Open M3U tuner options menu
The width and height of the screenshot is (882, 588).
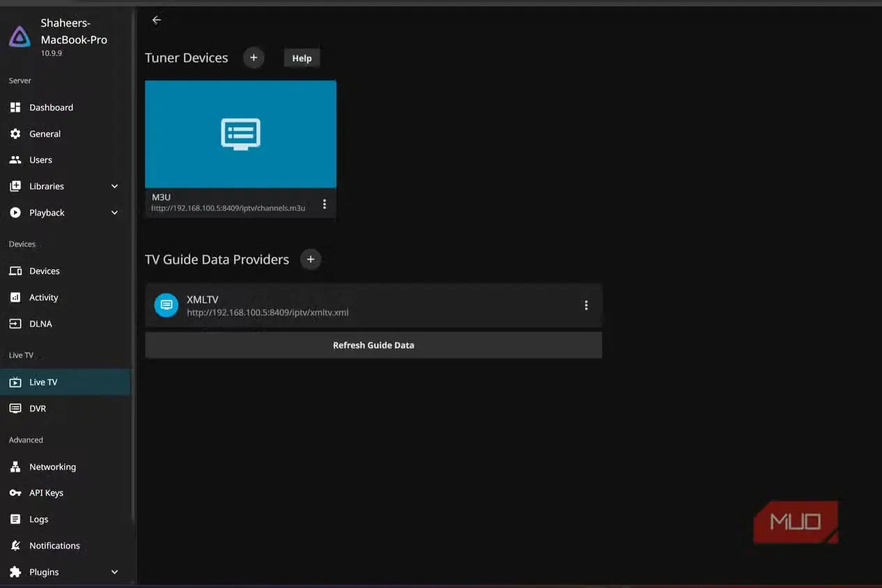point(324,204)
